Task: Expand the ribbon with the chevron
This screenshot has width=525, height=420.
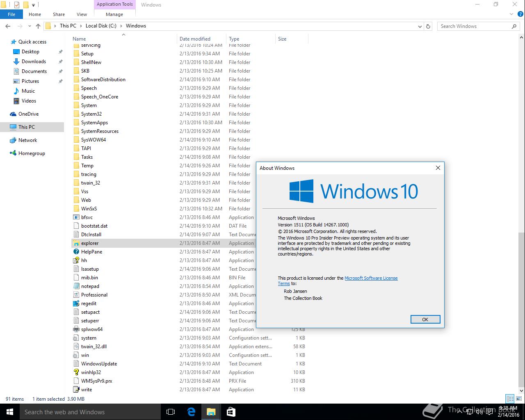Action: coord(511,14)
